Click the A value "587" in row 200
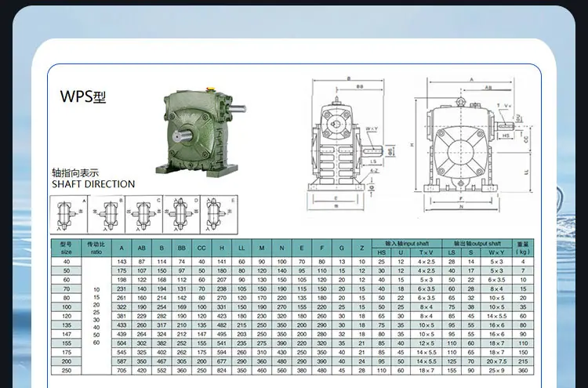 tap(122, 361)
